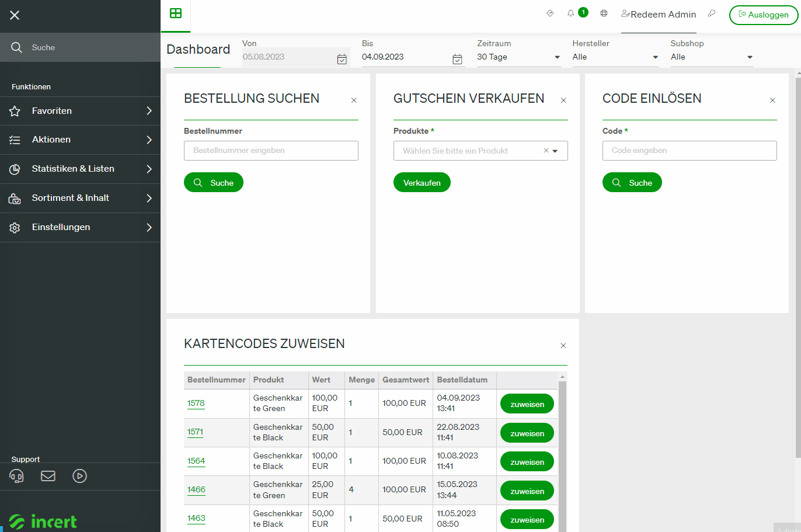Open order number 1564 link
Image resolution: width=801 pixels, height=532 pixels.
pyautogui.click(x=196, y=461)
